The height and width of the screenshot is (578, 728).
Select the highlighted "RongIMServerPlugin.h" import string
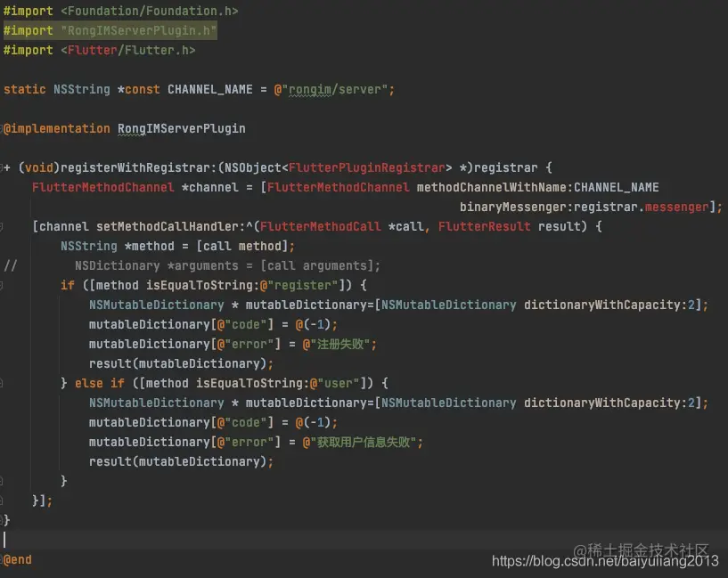point(138,30)
